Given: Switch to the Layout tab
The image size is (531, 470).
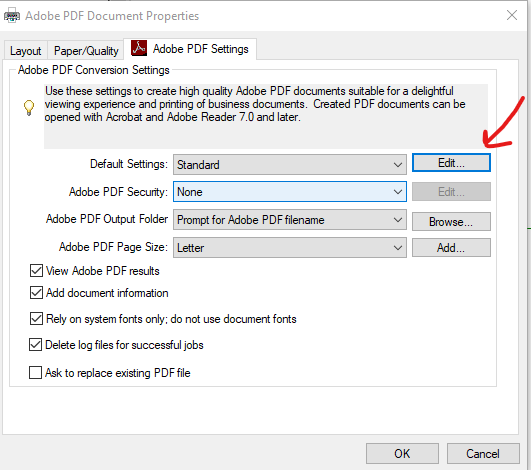Looking at the screenshot, I should coord(26,51).
